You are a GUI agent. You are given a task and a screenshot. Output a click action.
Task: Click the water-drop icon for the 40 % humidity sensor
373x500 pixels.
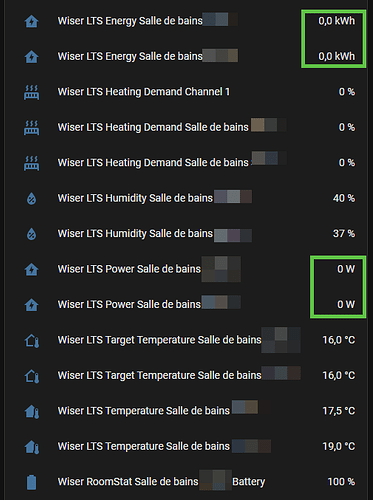coord(32,199)
